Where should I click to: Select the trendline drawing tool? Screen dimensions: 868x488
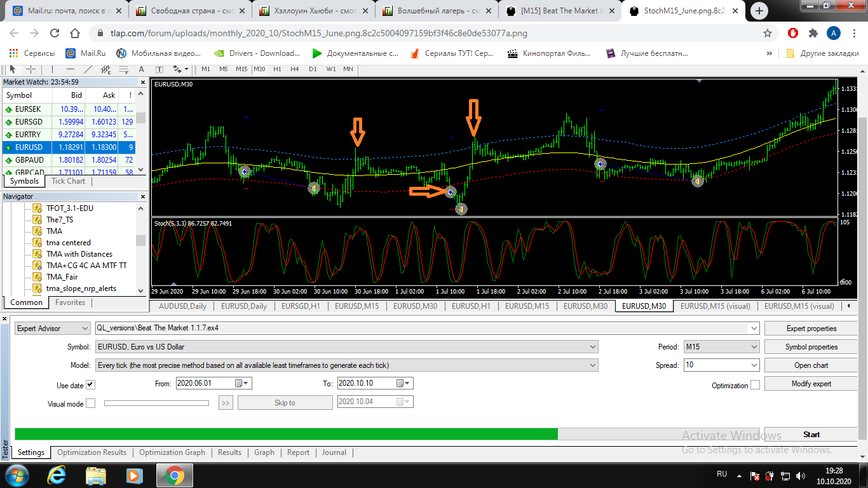click(x=88, y=69)
